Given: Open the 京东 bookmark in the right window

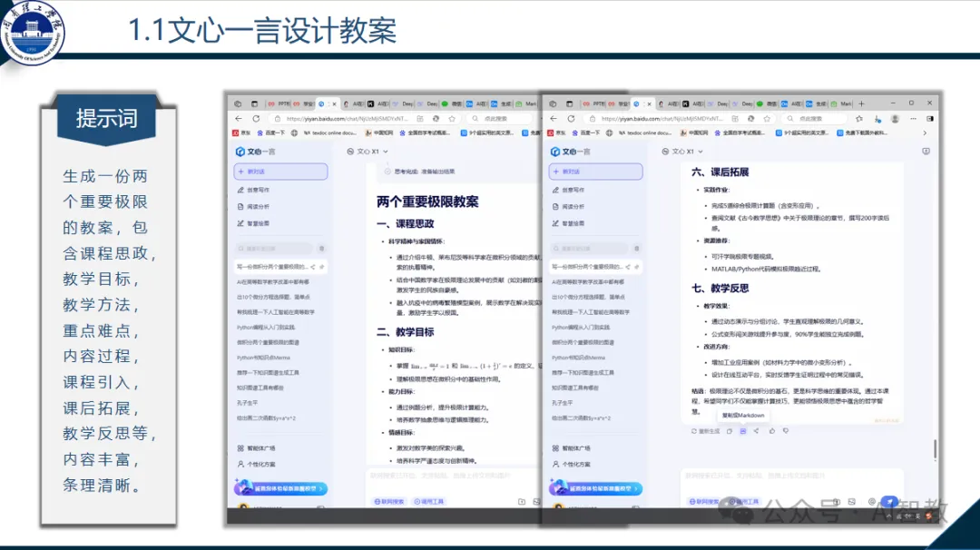Looking at the screenshot, I should (x=555, y=133).
